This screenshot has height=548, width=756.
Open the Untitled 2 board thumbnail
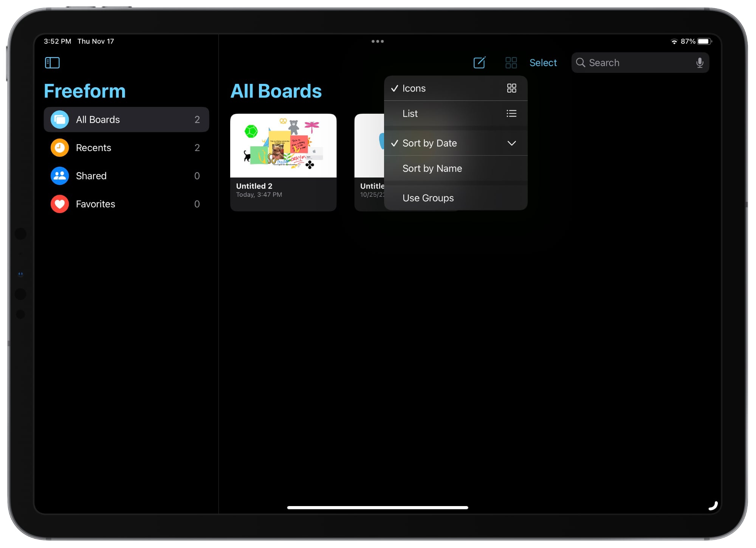tap(285, 145)
